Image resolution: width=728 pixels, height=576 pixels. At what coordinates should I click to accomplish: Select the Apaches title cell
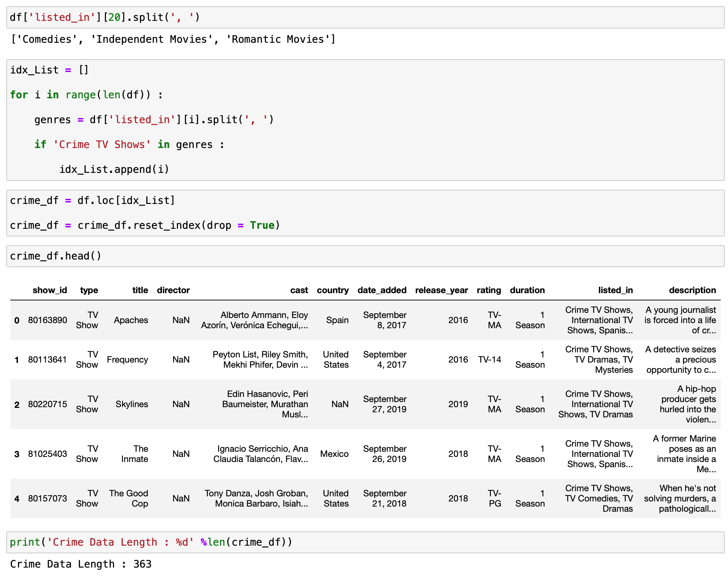(131, 320)
